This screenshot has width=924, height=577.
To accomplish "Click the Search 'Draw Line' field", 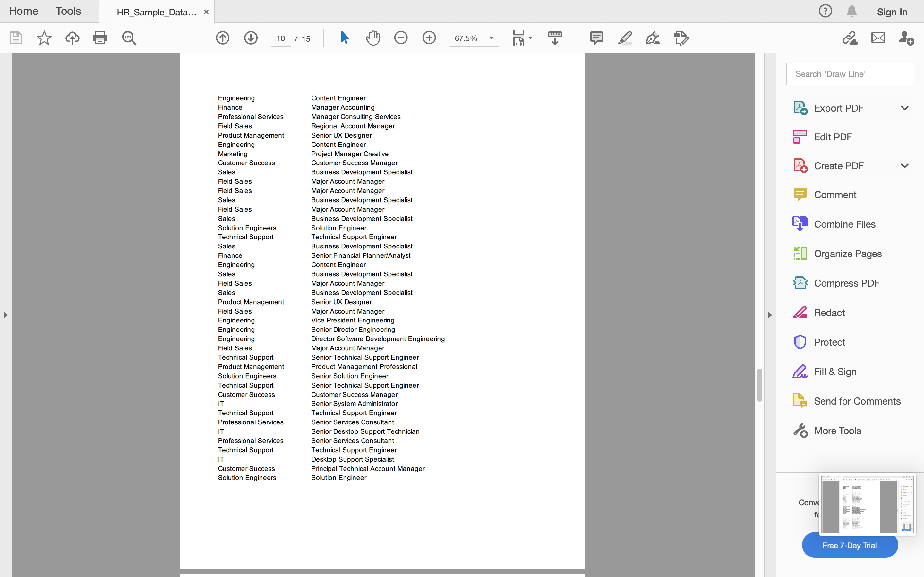I will tap(850, 74).
